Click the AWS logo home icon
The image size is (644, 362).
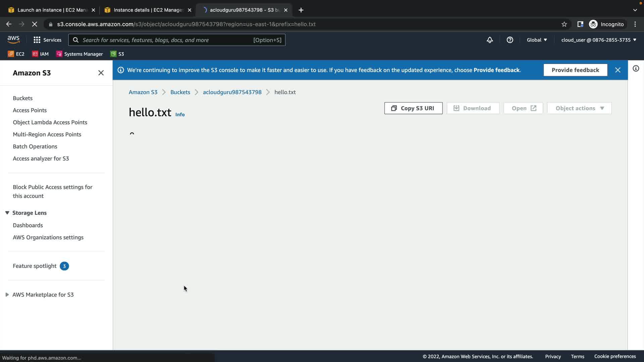pos(13,40)
